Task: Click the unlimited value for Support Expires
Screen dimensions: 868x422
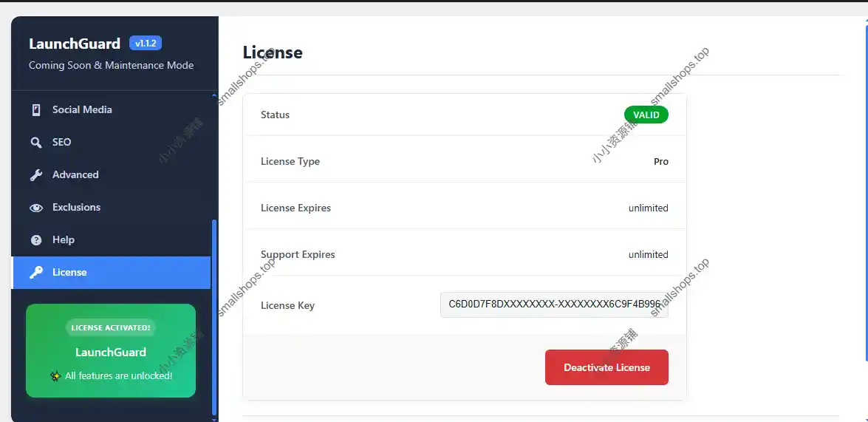Action: 649,255
